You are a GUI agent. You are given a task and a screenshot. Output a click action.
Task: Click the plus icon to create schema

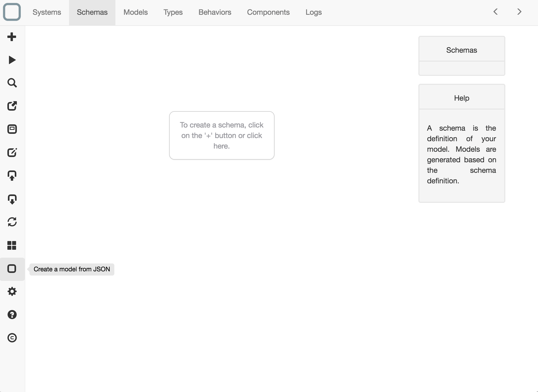click(x=12, y=37)
